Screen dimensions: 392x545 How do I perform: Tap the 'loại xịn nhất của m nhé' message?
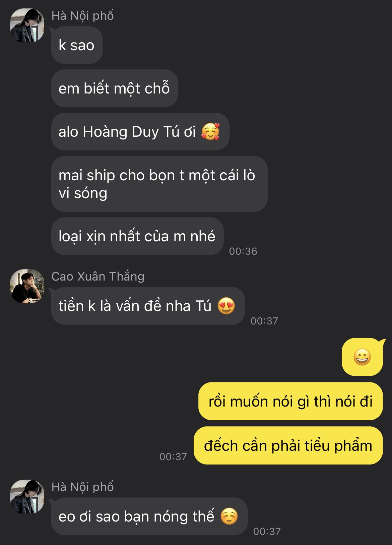coord(137,236)
